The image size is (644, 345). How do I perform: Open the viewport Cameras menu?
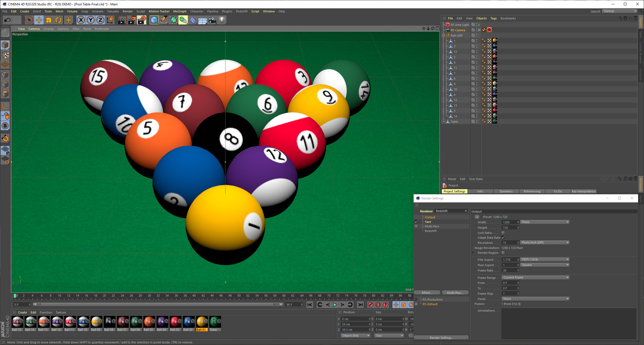pos(34,29)
